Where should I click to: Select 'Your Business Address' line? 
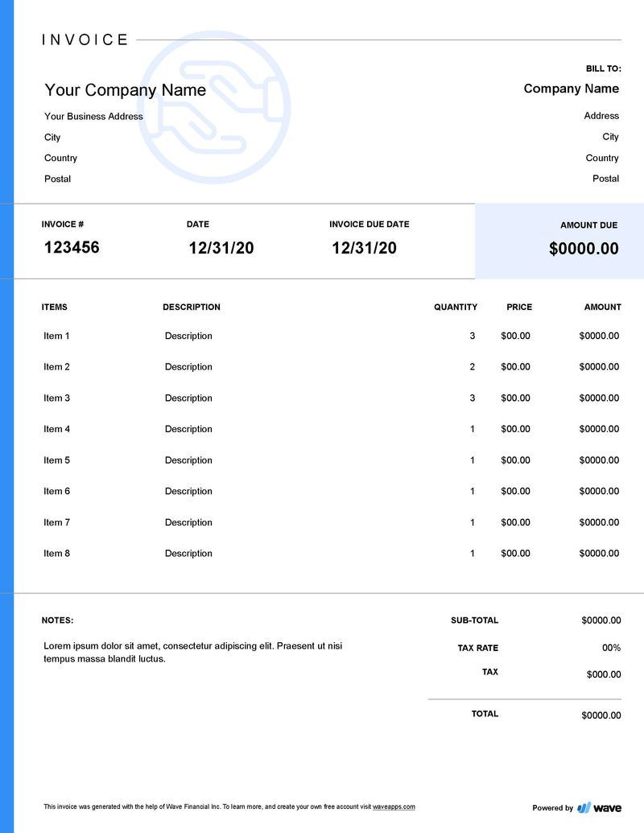[x=93, y=117]
